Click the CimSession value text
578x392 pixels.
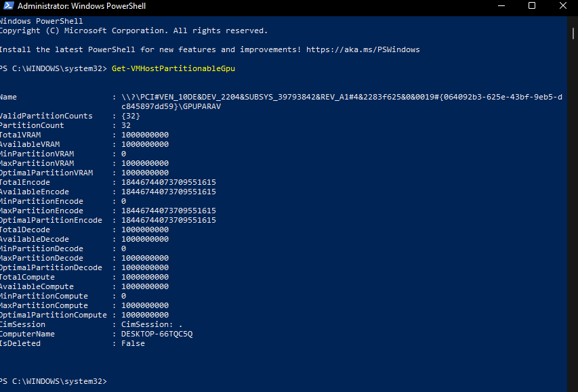pos(152,324)
